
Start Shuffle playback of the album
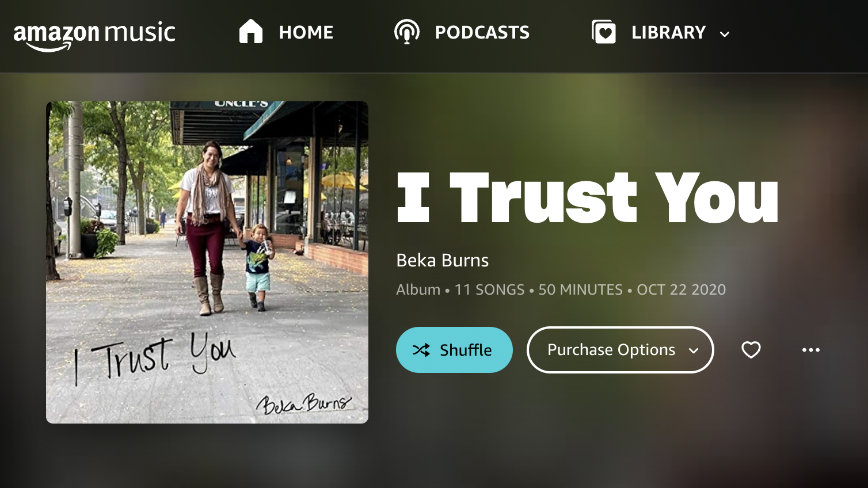(x=454, y=350)
